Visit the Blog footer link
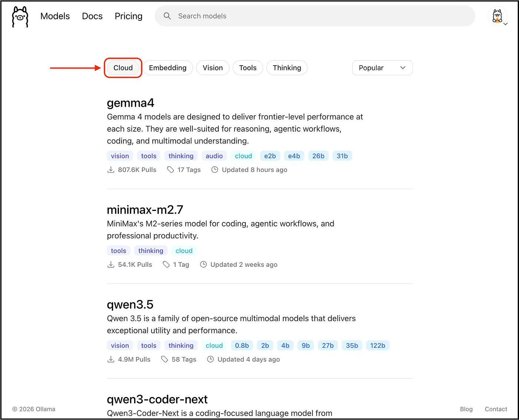This screenshot has height=420, width=519. [466, 409]
